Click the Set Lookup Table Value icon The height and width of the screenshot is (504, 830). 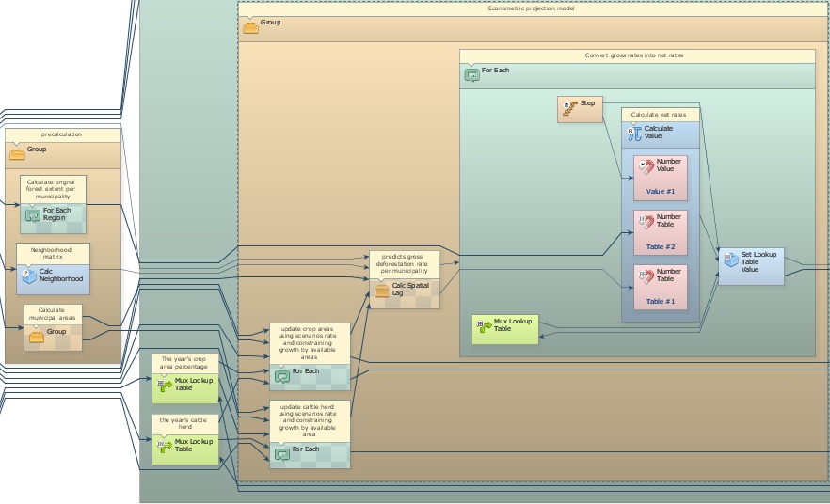tap(730, 260)
